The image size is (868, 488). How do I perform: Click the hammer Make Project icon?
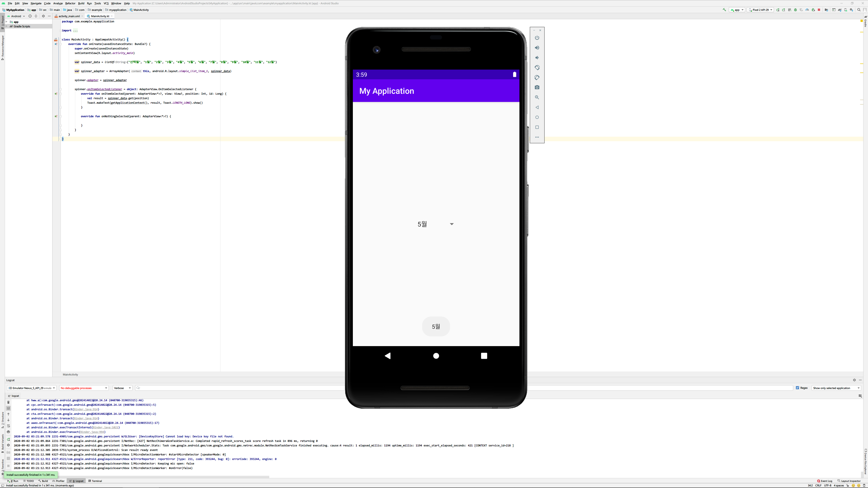724,10
